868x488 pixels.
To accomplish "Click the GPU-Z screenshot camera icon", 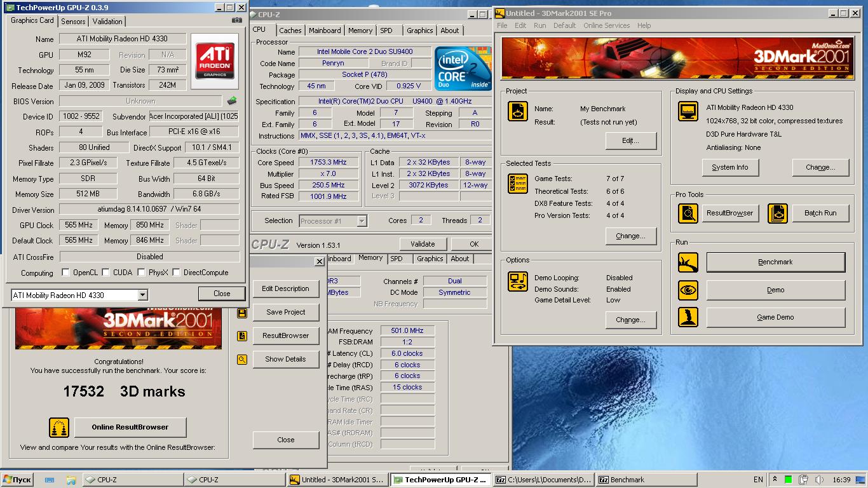I will [236, 20].
